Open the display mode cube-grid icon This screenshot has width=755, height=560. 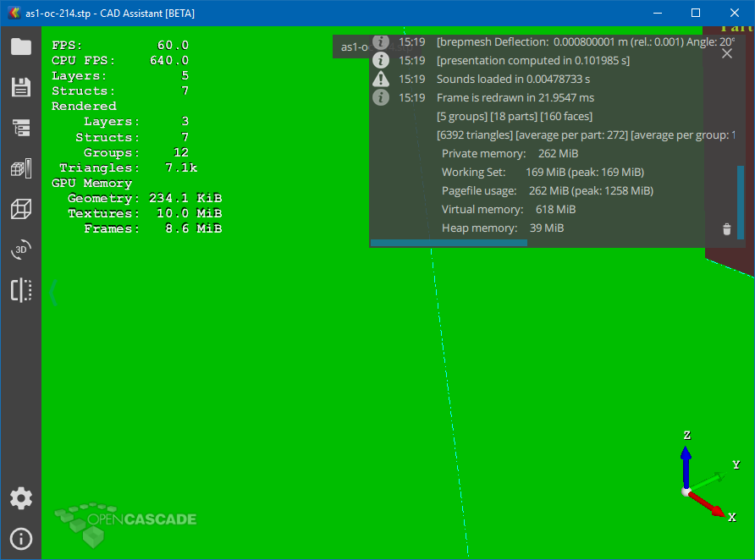point(21,168)
